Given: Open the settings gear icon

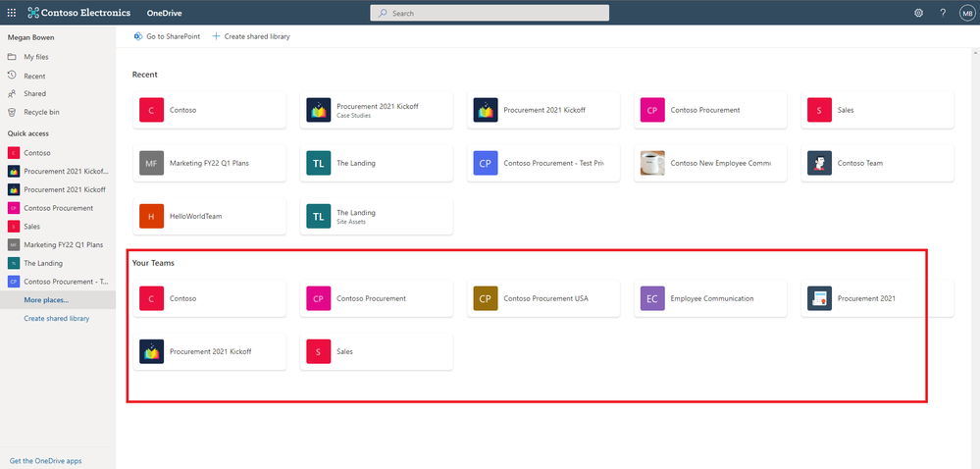Looking at the screenshot, I should [x=919, y=13].
